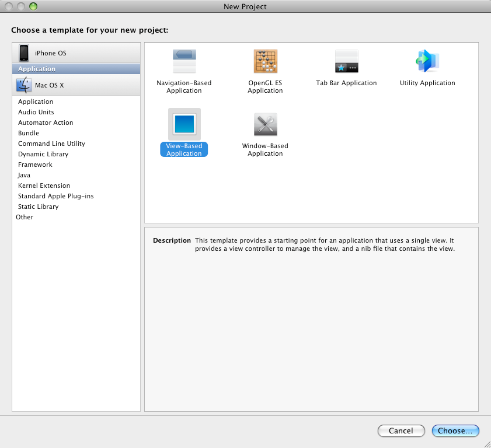491x448 pixels.
Task: Select Application under iPhone OS
Action: pos(76,69)
